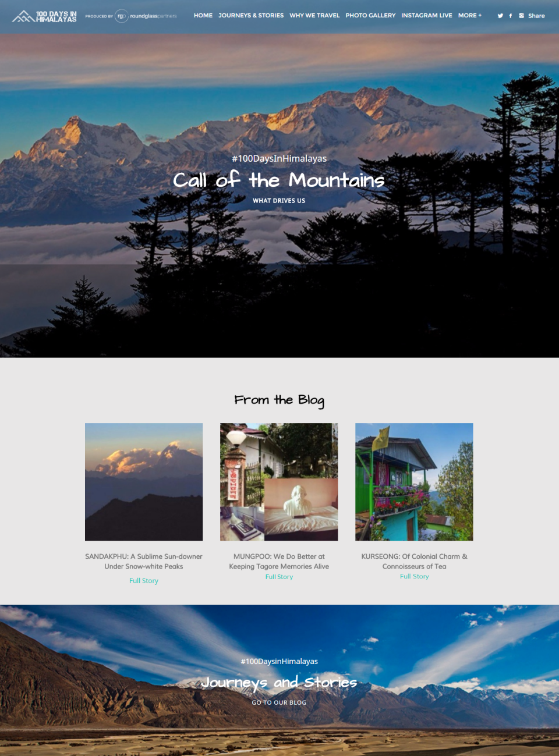This screenshot has width=559, height=756.
Task: Click the WHAT DRIVES US link
Action: coord(279,201)
